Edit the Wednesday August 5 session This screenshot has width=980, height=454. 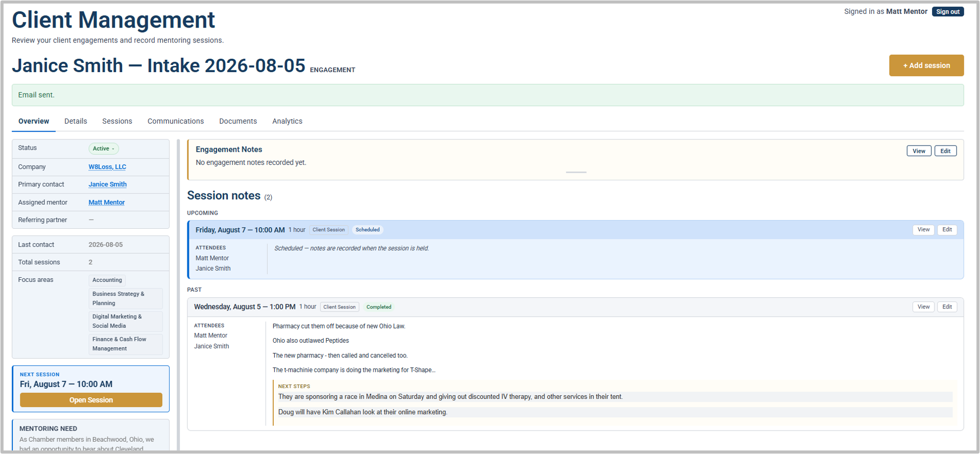[947, 307]
